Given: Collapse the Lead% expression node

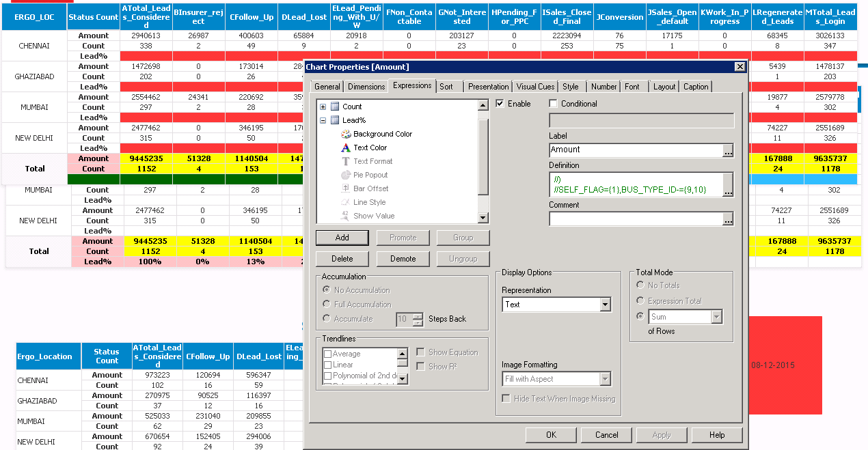Looking at the screenshot, I should pos(323,120).
